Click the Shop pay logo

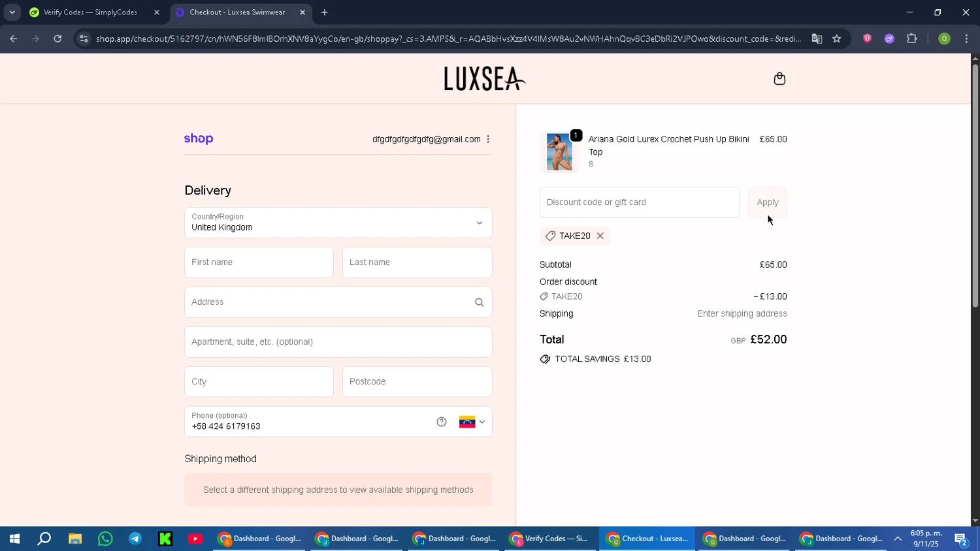pyautogui.click(x=199, y=138)
